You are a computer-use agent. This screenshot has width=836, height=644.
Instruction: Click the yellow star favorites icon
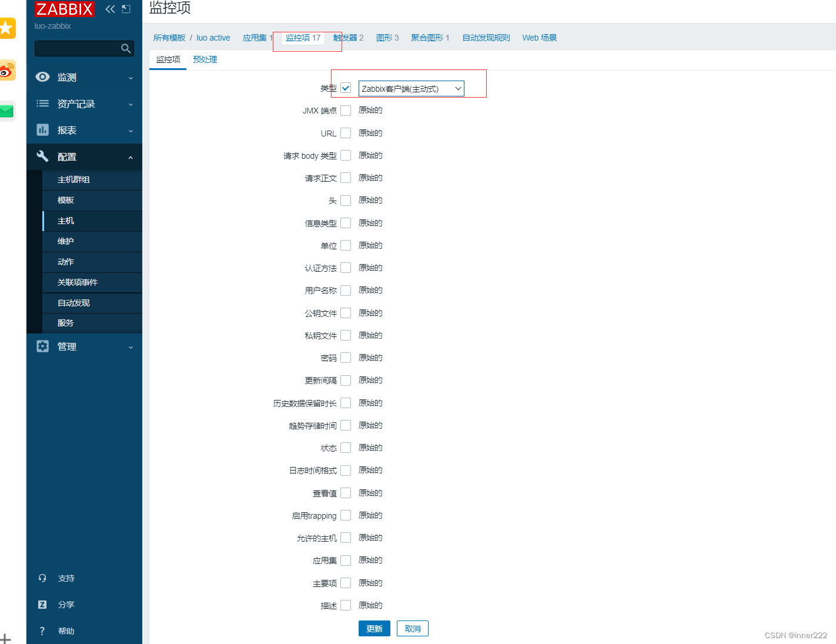[6, 28]
